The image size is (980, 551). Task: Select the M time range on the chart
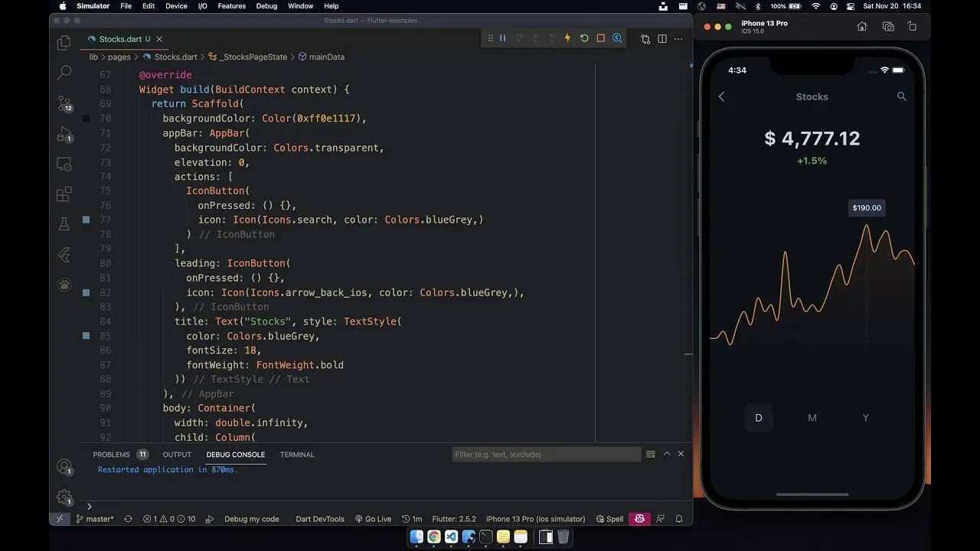[x=812, y=418]
